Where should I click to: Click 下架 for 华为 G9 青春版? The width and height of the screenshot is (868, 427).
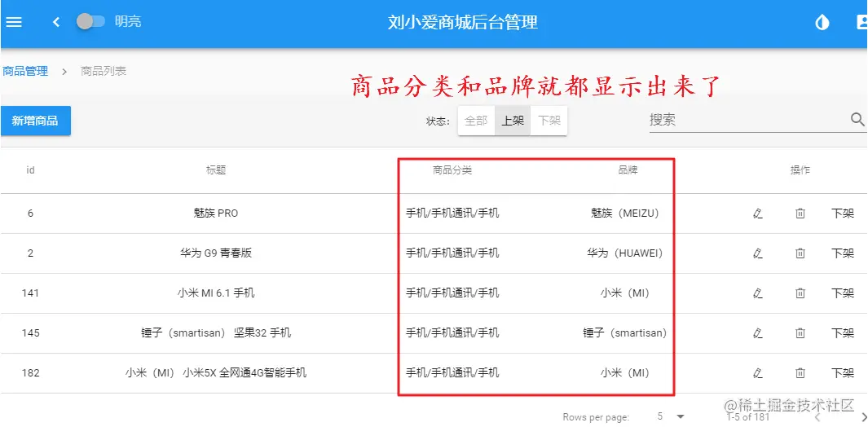coord(843,253)
